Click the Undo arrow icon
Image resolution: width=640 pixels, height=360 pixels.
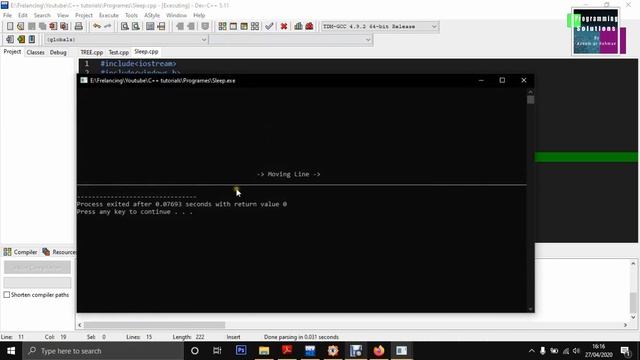[x=97, y=26]
